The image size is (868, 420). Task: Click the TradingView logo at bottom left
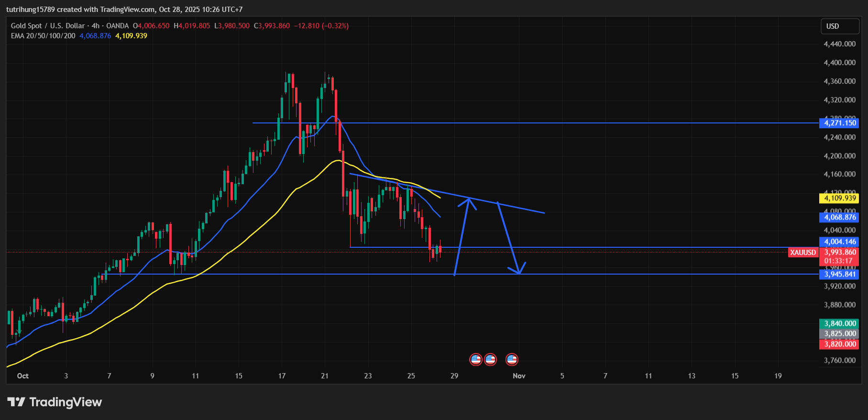coord(55,402)
